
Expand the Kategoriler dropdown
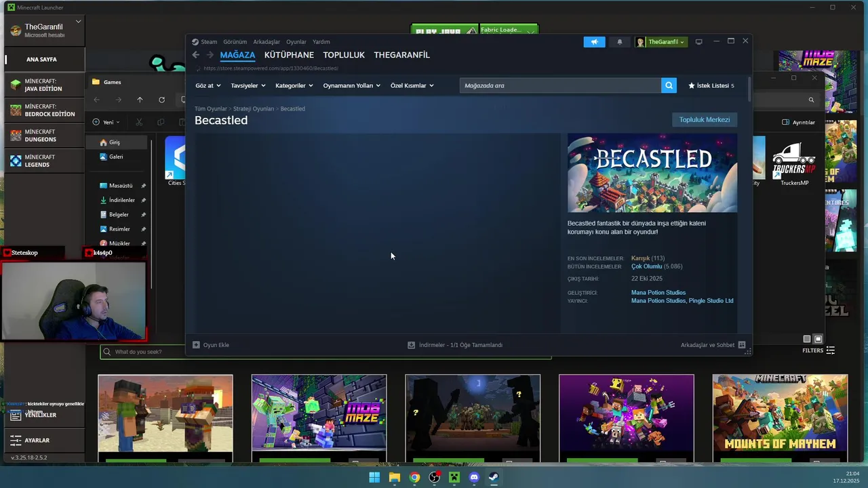tap(294, 85)
